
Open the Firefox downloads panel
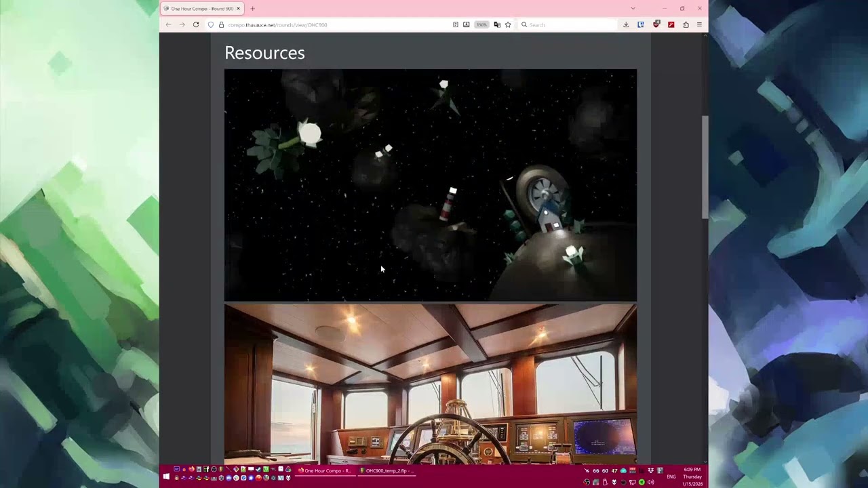(626, 24)
